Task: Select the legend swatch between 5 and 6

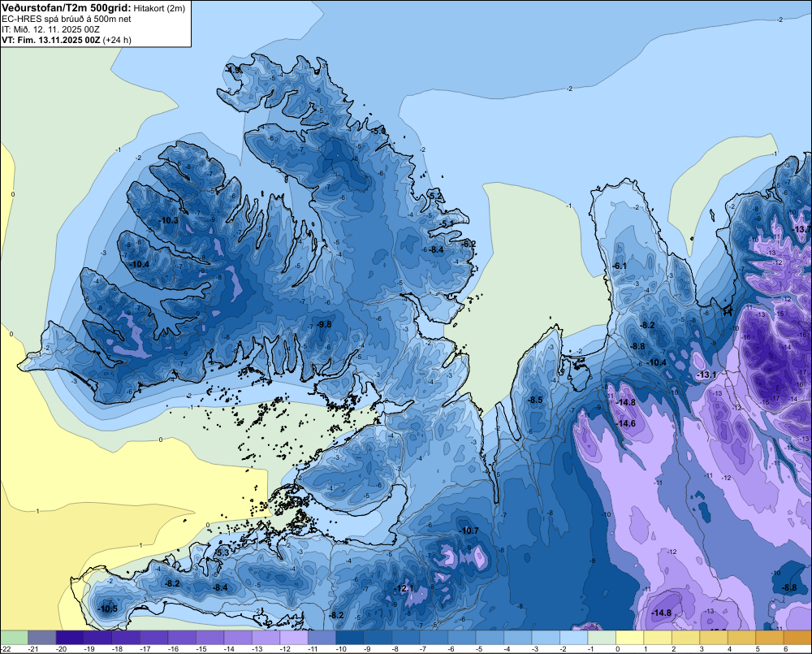Action: (769, 637)
